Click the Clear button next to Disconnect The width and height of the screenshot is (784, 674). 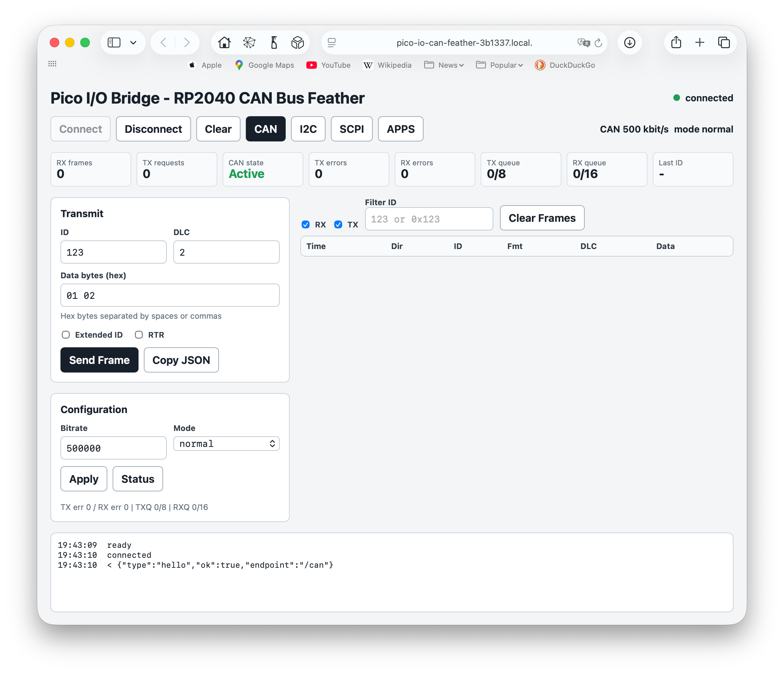[218, 129]
